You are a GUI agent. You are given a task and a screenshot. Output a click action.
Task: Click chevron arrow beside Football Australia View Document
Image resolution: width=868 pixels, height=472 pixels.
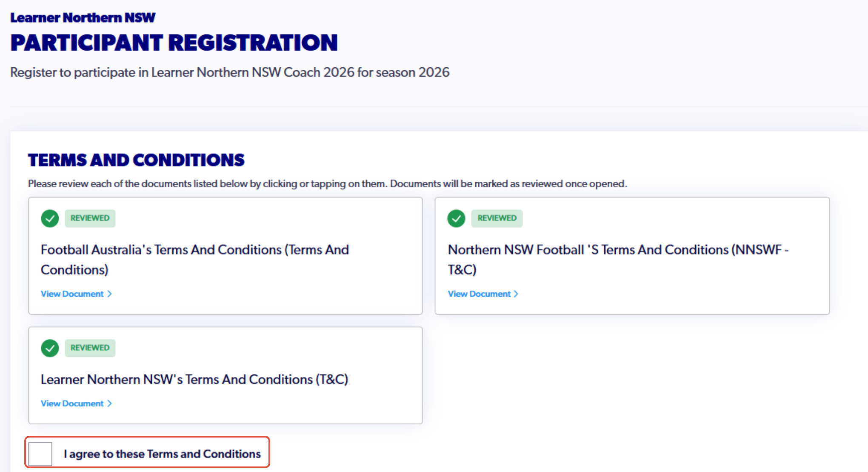(109, 294)
